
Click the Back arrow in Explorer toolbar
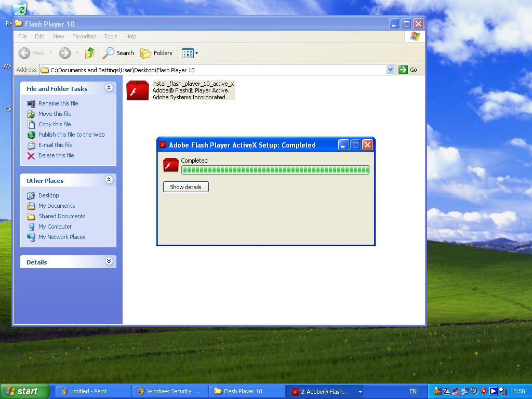coord(24,53)
